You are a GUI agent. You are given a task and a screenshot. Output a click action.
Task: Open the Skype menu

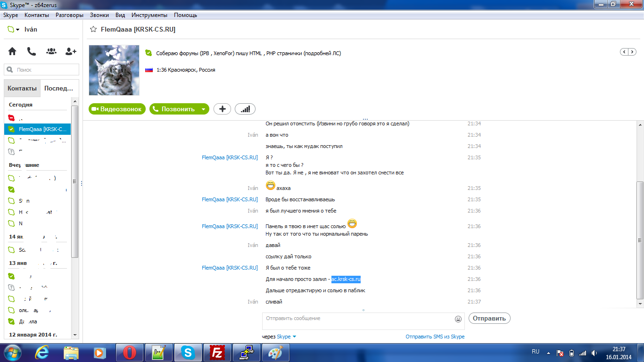(x=11, y=15)
